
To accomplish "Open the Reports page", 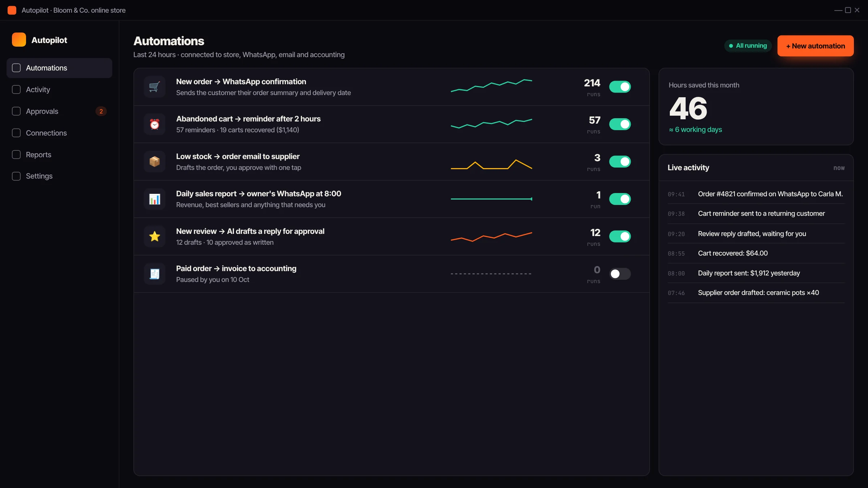I will 59,155.
